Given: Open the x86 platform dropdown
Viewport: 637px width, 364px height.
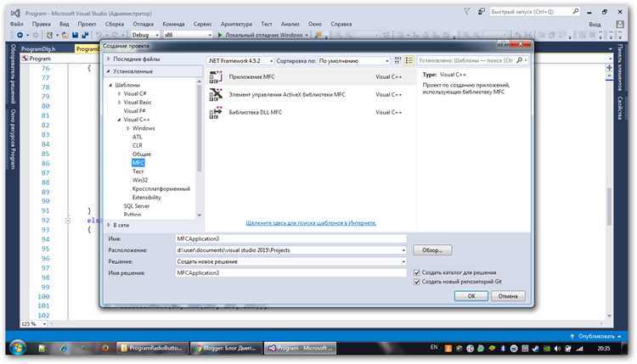Looking at the screenshot, I should 188,35.
